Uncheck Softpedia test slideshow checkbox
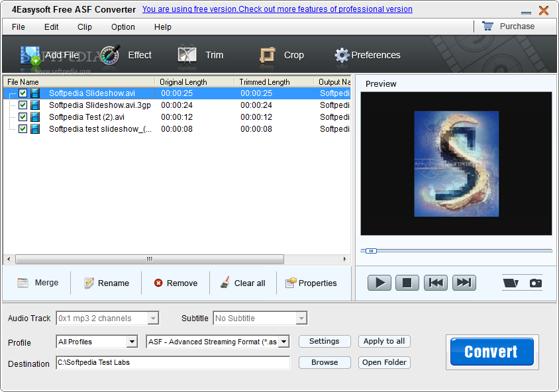 23,128
